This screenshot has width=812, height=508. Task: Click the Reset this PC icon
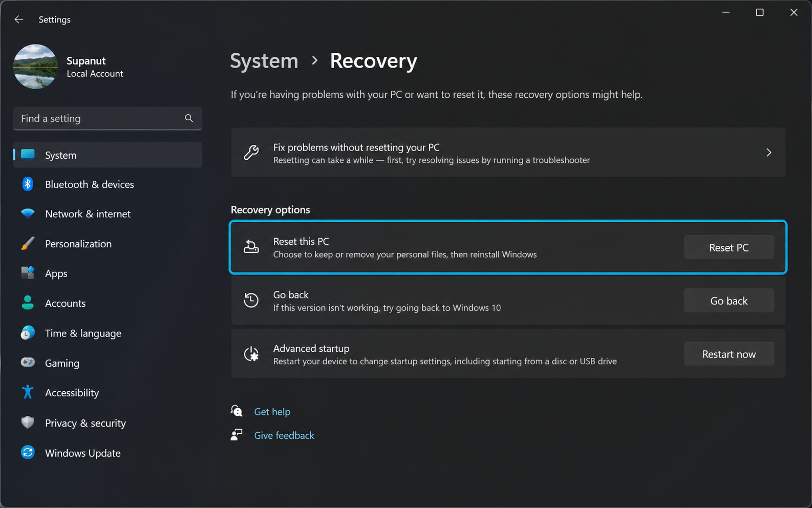point(251,247)
